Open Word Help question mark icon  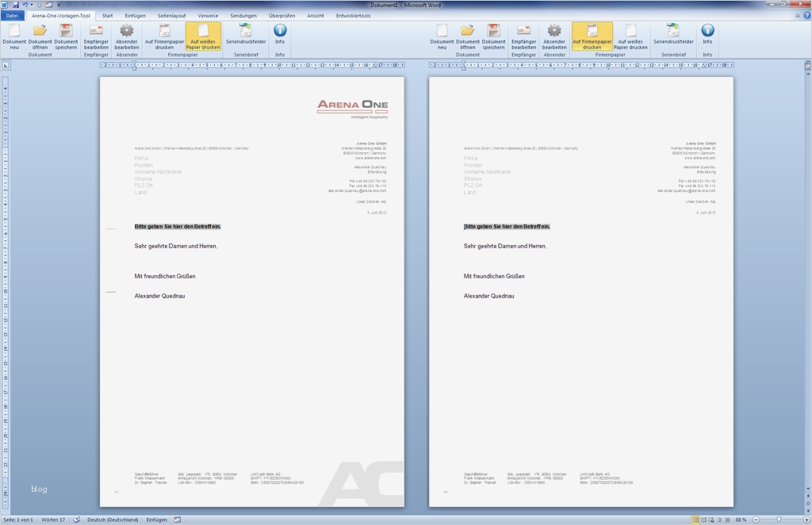(x=806, y=16)
